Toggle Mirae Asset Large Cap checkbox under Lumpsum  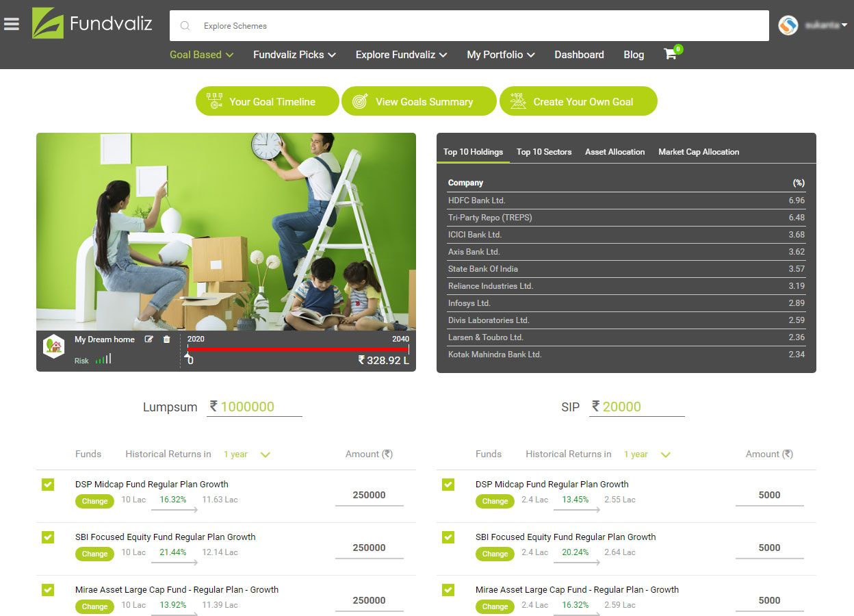(48, 590)
